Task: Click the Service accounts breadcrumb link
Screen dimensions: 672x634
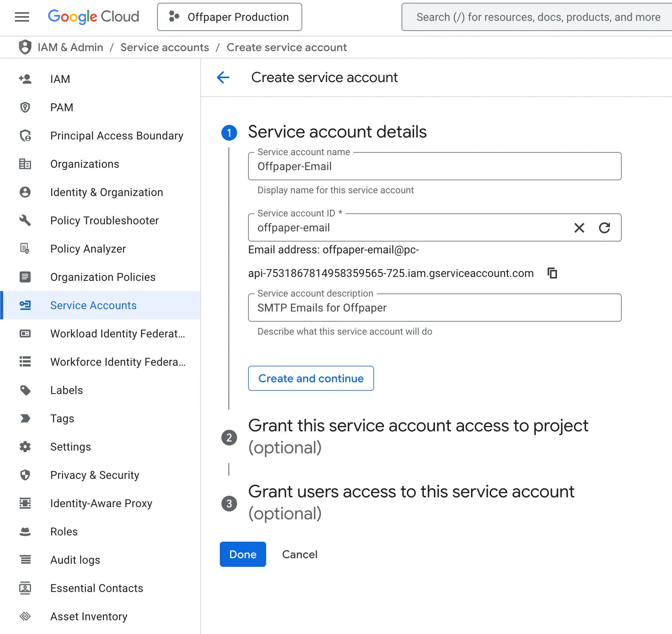Action: pyautogui.click(x=164, y=47)
